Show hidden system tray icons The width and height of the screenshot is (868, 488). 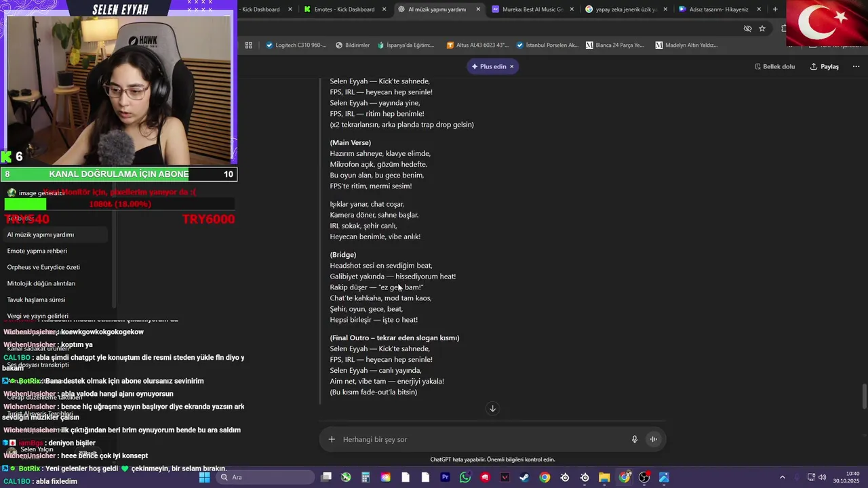(782, 477)
